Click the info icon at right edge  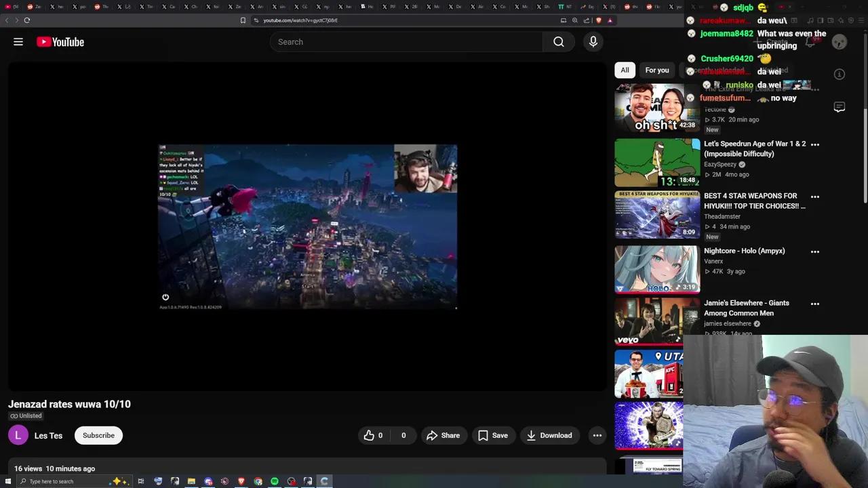tap(840, 75)
